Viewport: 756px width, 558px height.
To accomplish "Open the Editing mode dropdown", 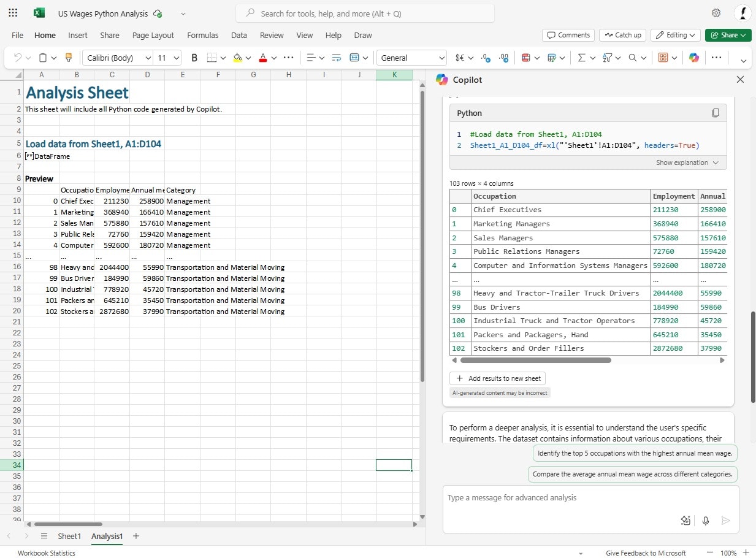I will click(676, 35).
